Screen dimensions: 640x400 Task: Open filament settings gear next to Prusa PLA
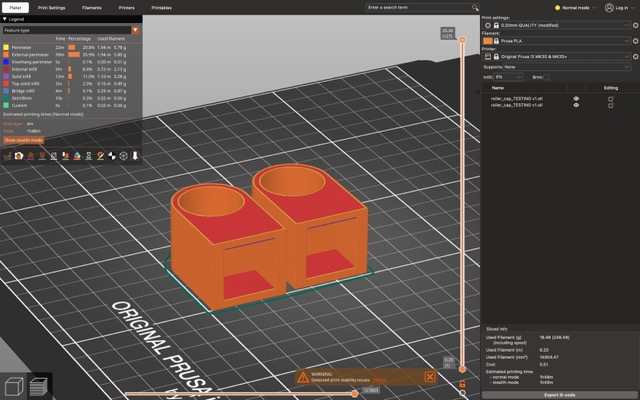(x=636, y=41)
